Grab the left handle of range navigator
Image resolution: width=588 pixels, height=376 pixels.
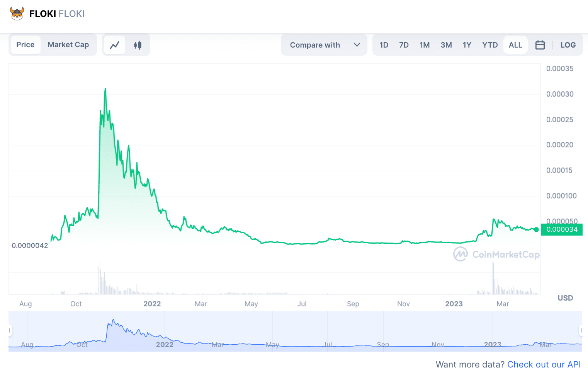pos(10,330)
